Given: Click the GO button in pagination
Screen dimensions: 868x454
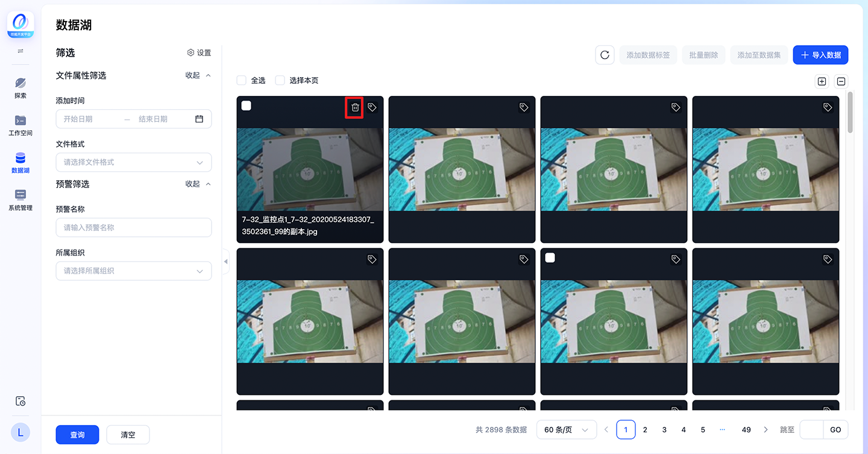Looking at the screenshot, I should pos(835,430).
